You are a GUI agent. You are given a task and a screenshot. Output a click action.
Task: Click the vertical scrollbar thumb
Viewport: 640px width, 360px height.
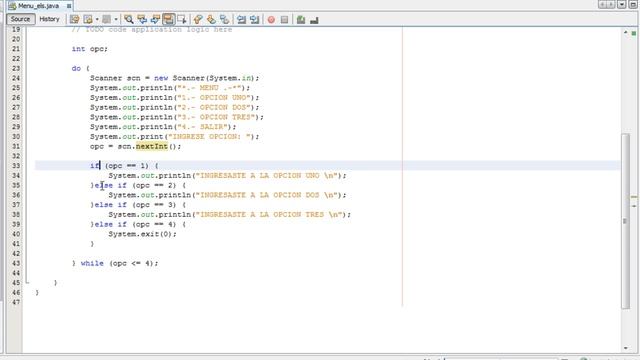pos(625,220)
